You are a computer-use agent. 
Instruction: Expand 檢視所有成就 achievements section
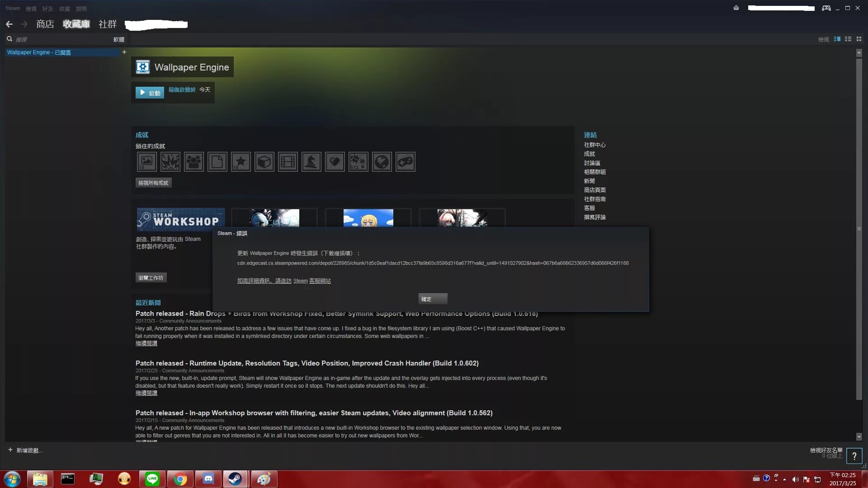point(153,183)
